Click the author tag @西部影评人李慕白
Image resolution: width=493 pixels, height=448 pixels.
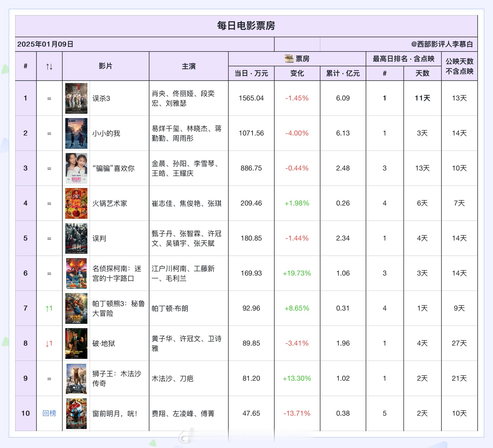click(x=442, y=44)
